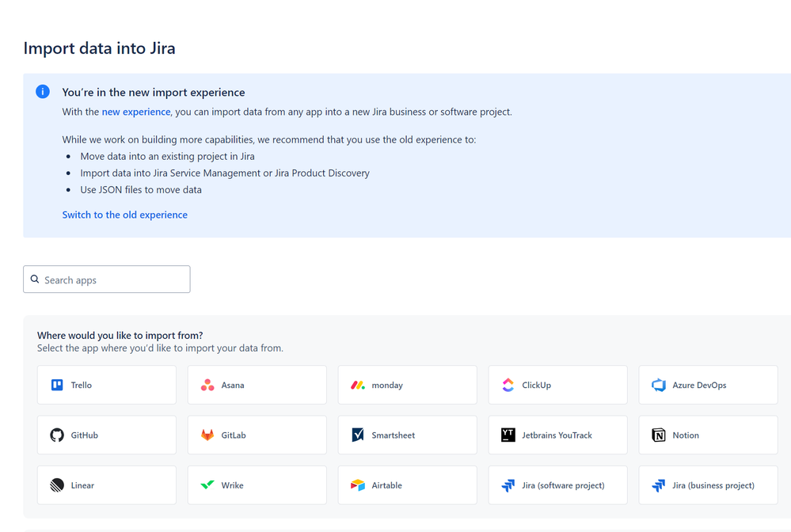Select the Azure DevOps icon

point(658,386)
